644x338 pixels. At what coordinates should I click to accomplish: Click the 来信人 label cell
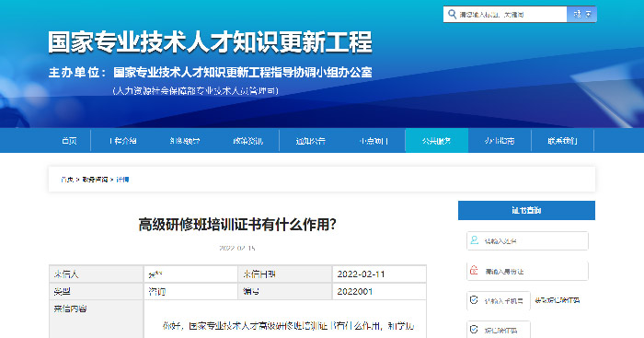coord(96,274)
